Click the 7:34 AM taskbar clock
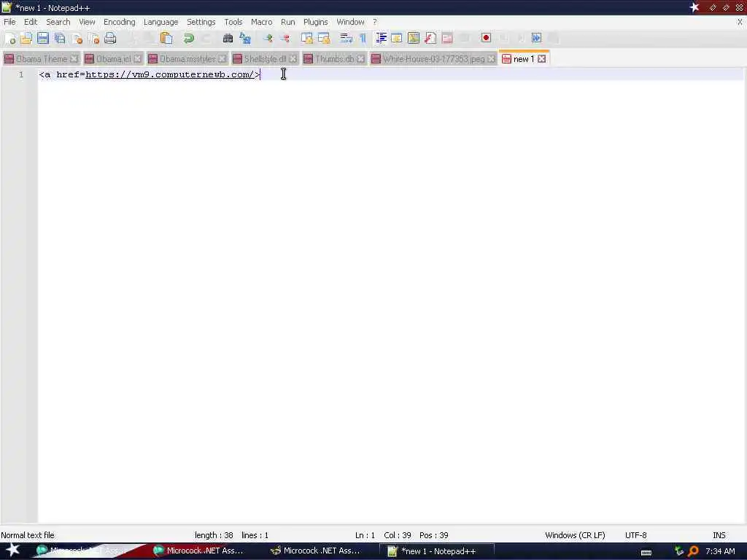 (720, 551)
